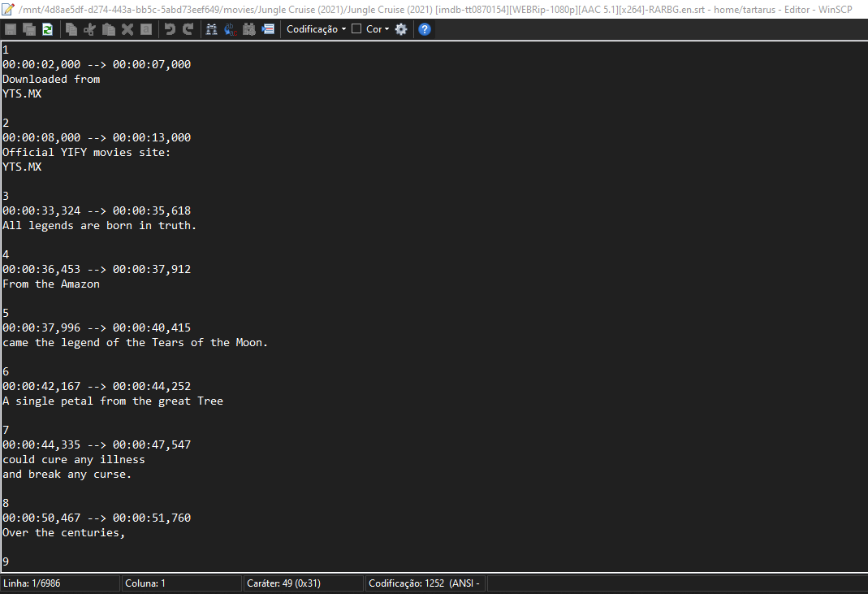Open the Replace text icon
Image resolution: width=868 pixels, height=594 pixels.
pyautogui.click(x=231, y=29)
